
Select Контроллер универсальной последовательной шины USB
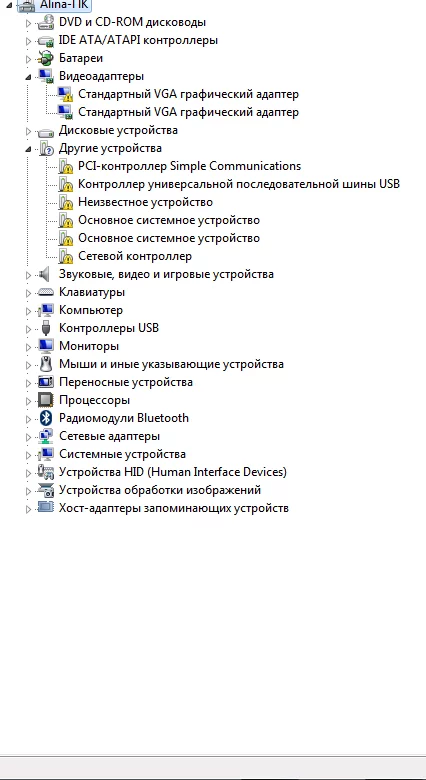pos(239,184)
